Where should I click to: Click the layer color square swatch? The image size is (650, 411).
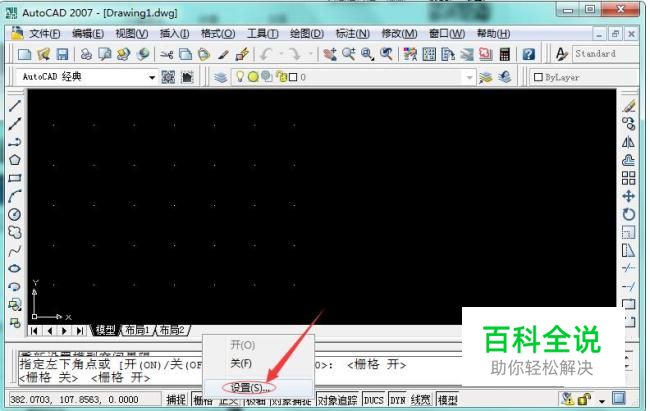[x=293, y=77]
